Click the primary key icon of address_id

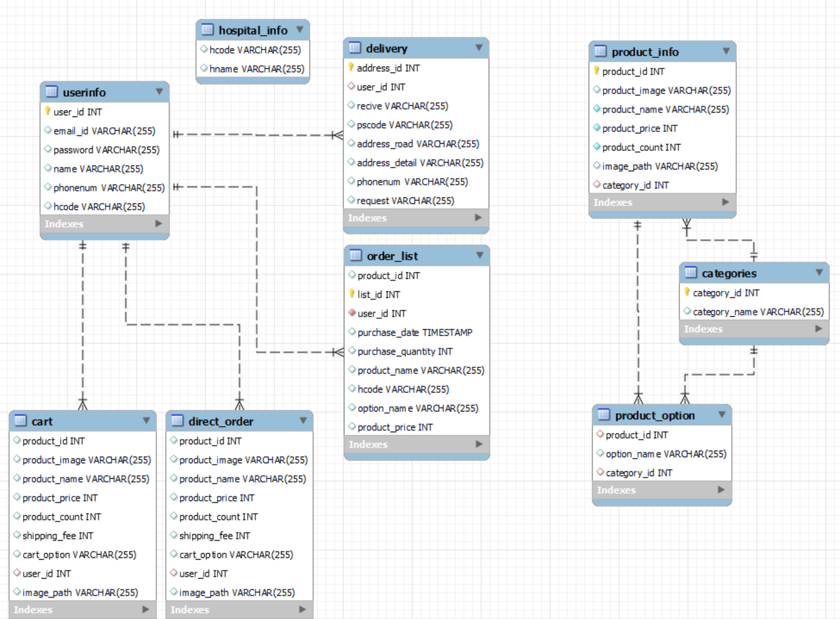click(351, 67)
